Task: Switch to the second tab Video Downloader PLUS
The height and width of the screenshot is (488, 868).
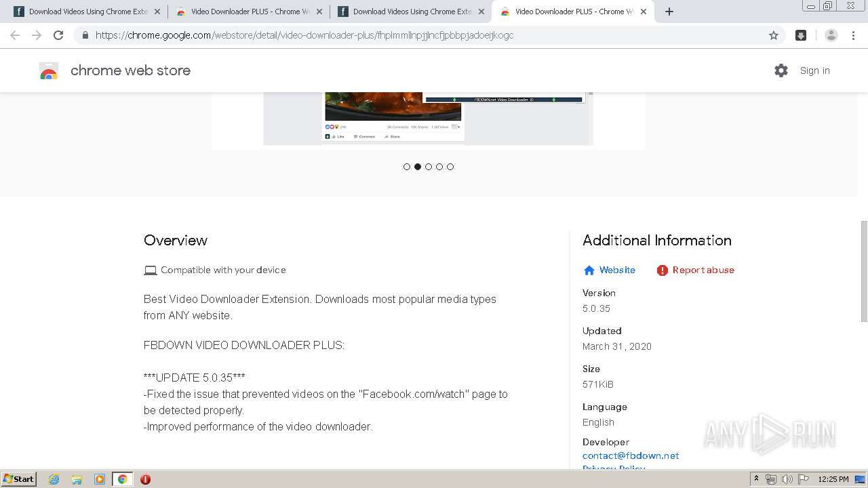Action: 249,12
